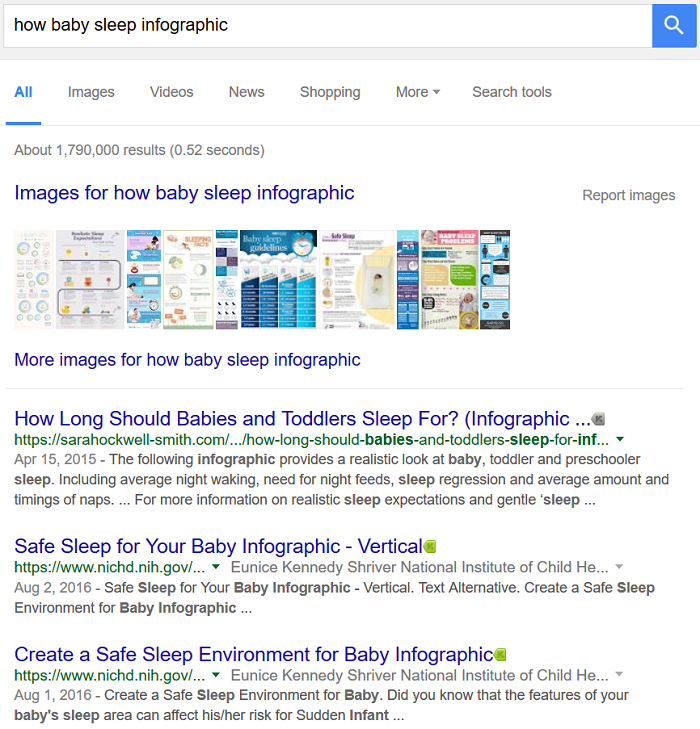
Task: Open the first circles-chart infographic thumbnail
Action: click(x=33, y=279)
